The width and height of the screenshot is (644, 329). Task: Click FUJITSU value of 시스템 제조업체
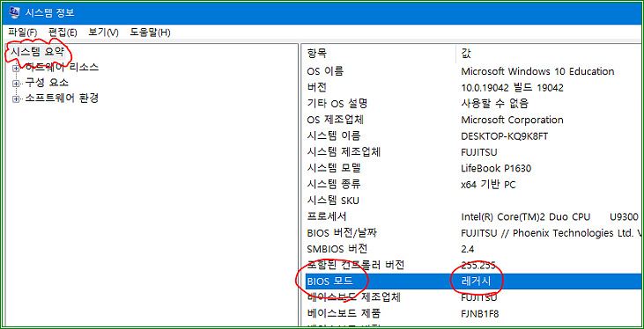click(479, 152)
